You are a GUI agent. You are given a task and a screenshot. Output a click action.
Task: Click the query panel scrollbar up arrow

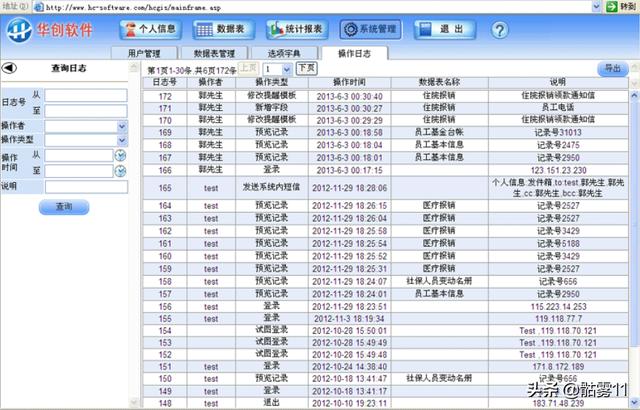[x=134, y=67]
